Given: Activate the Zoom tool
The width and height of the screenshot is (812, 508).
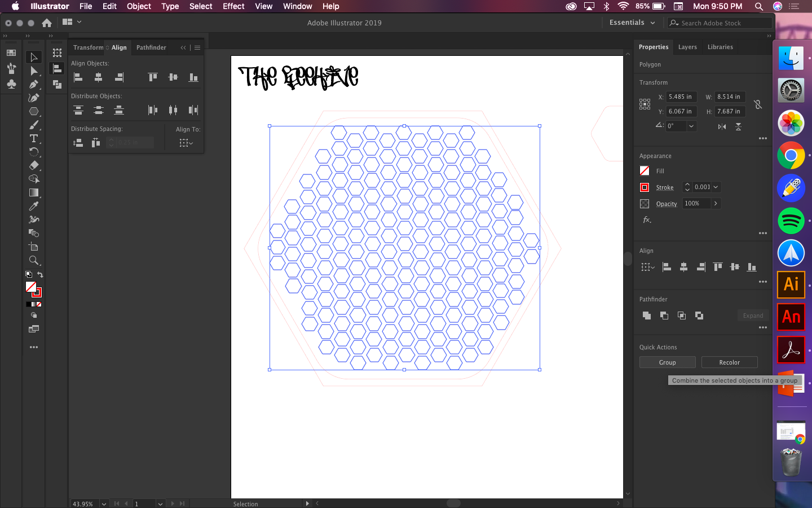Looking at the screenshot, I should (x=34, y=260).
